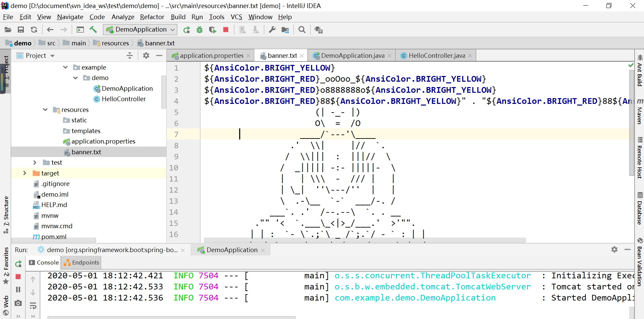Open Run panel settings gear
The width and height of the screenshot is (644, 319).
[x=614, y=249]
